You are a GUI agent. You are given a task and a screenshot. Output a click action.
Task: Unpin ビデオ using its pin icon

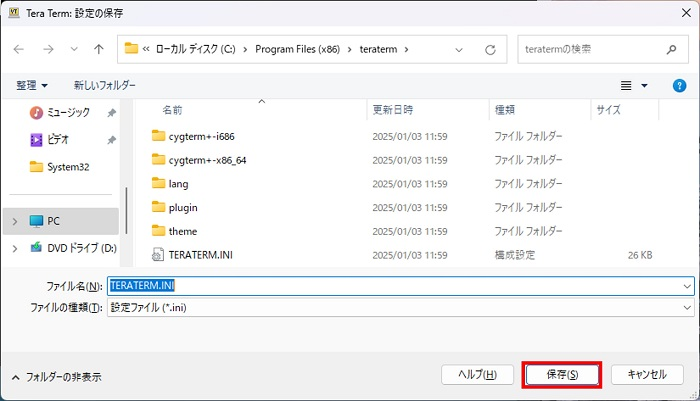(x=111, y=140)
